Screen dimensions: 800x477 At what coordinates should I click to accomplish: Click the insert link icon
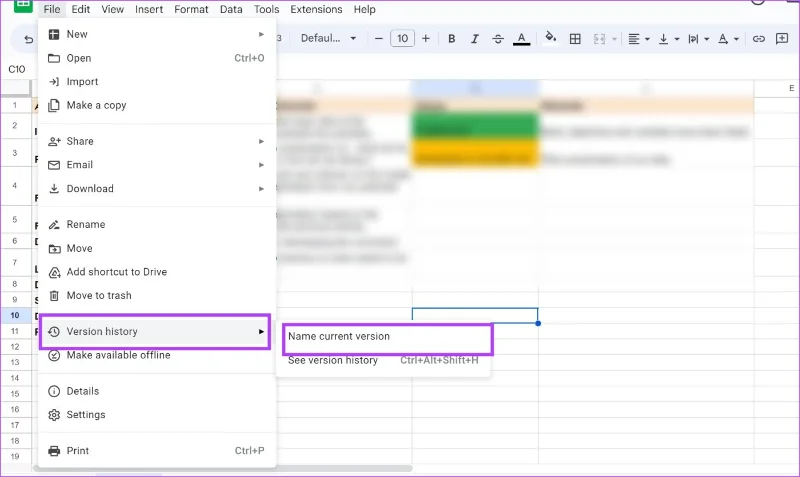(x=759, y=39)
